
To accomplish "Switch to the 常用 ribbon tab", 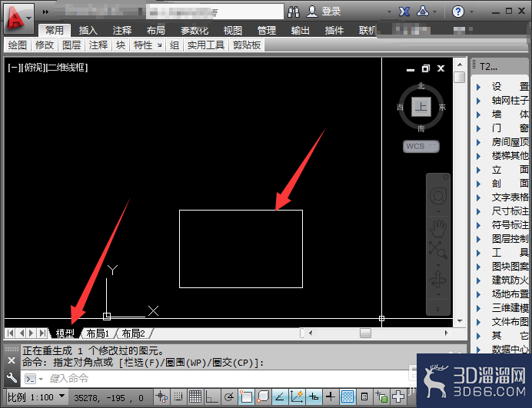I will [55, 31].
